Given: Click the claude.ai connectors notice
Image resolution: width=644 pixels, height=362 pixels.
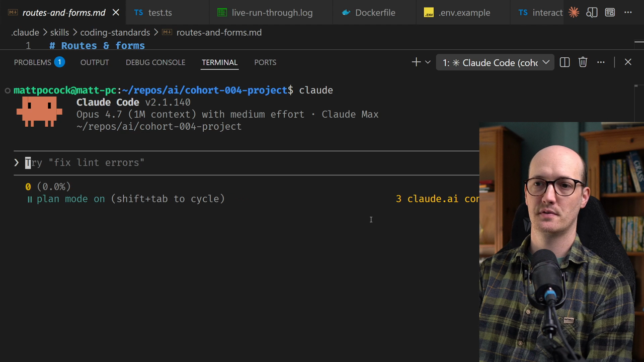Looking at the screenshot, I should 437,199.
